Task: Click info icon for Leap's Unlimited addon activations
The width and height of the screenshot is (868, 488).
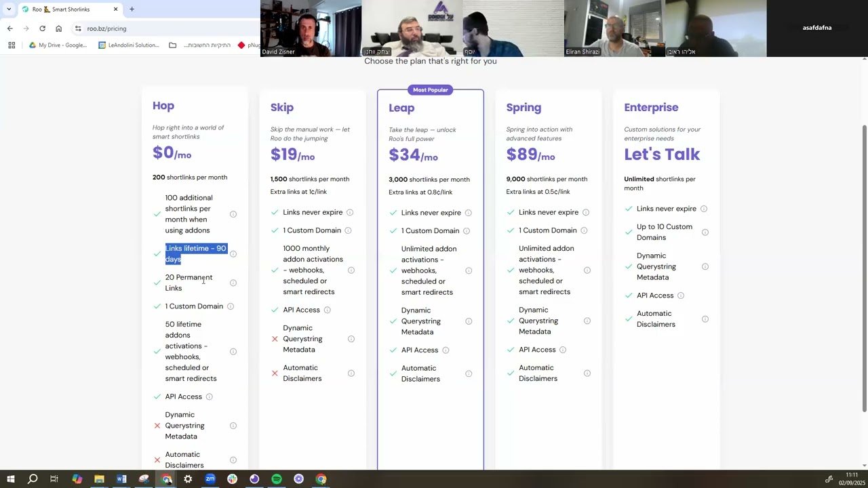Action: coord(469,270)
